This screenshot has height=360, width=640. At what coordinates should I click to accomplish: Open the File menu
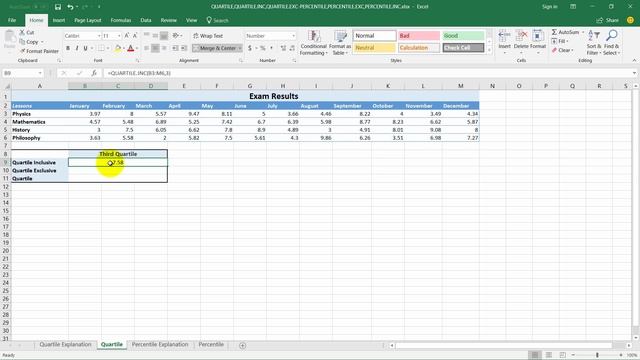point(12,20)
